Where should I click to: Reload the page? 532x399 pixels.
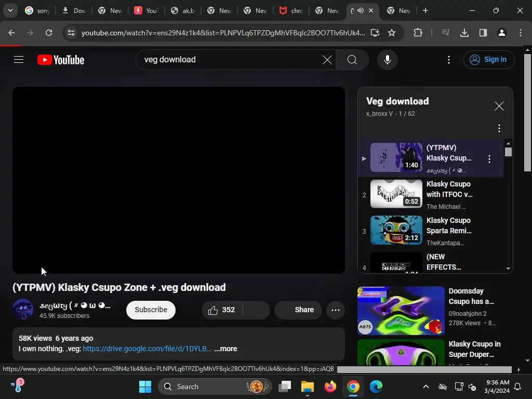(x=49, y=33)
